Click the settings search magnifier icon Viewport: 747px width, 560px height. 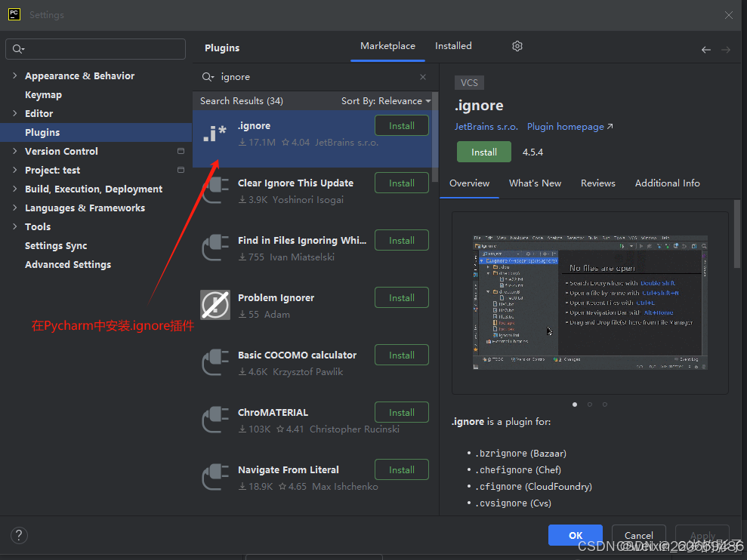coord(18,49)
